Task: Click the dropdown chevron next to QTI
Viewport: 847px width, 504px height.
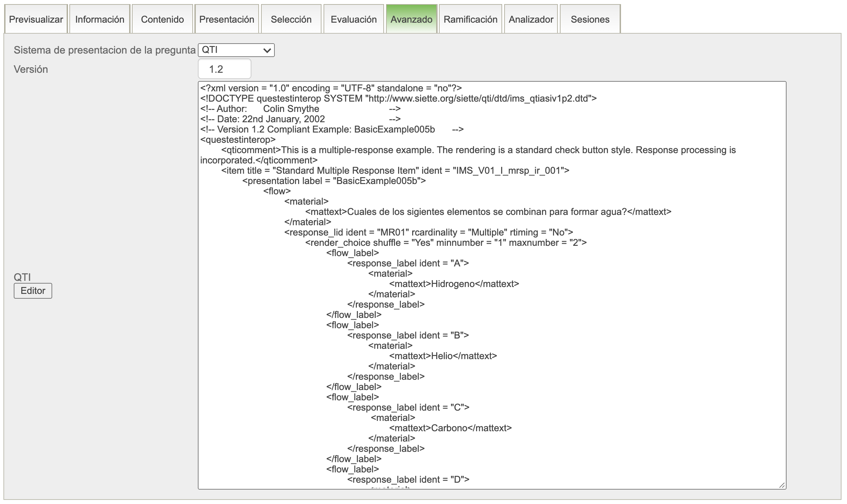Action: [267, 50]
